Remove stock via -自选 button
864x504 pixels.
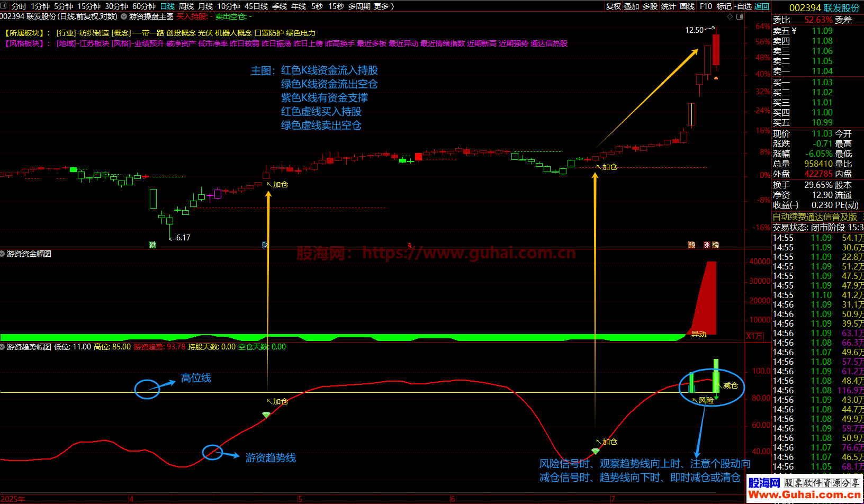click(743, 6)
